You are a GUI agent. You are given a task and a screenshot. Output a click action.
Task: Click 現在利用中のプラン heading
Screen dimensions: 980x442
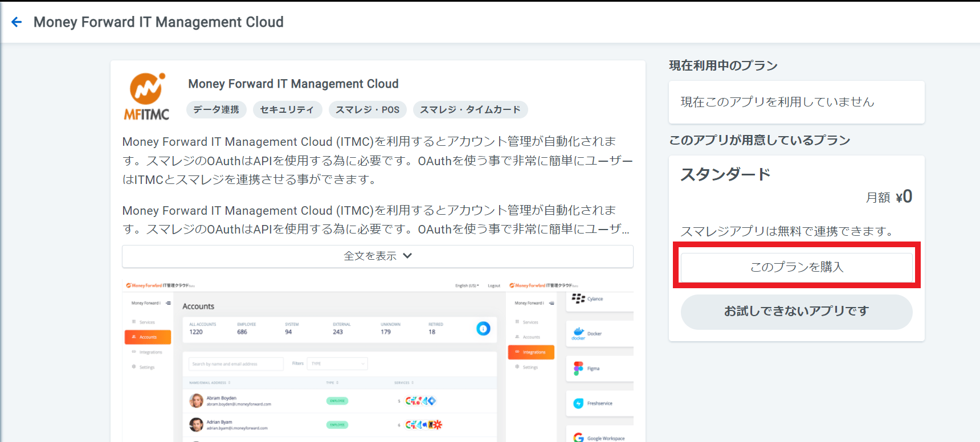click(723, 66)
